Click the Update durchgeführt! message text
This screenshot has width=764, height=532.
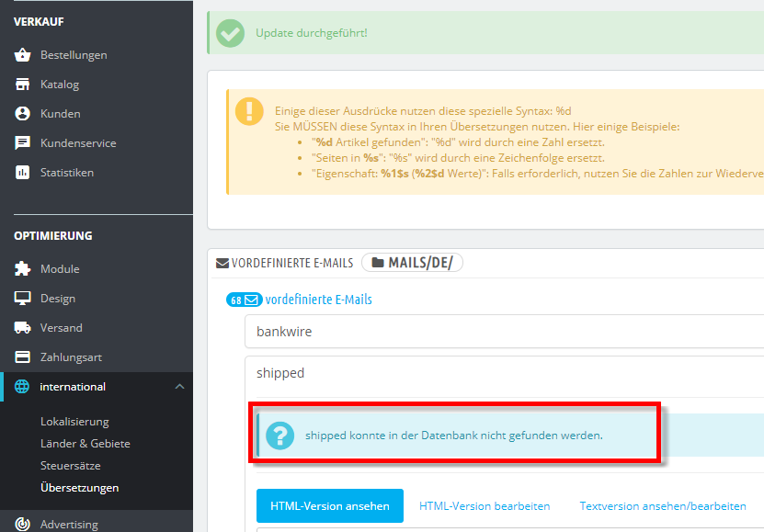[x=312, y=33]
